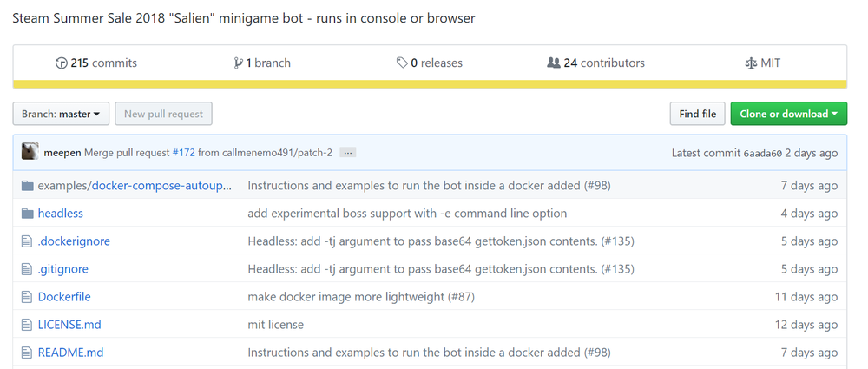Image resolution: width=868 pixels, height=369 pixels.
Task: Open the docker-compose-autoup… folder
Action: (x=161, y=186)
